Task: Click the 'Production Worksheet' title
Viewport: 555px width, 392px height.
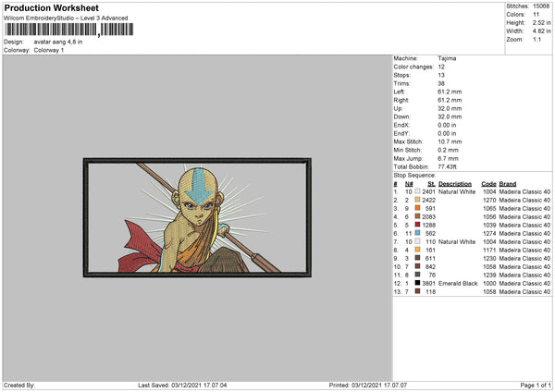Action: tap(51, 7)
